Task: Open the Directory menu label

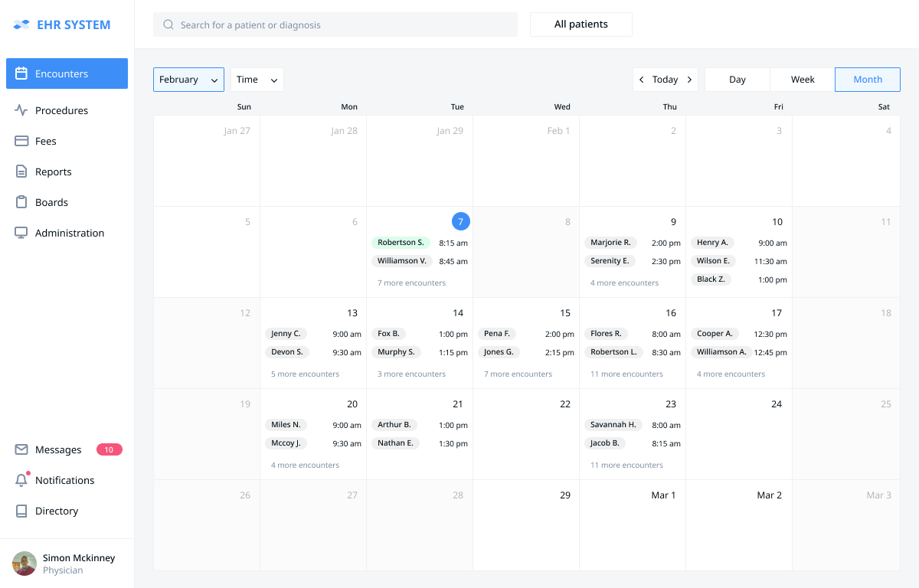Action: (x=57, y=511)
